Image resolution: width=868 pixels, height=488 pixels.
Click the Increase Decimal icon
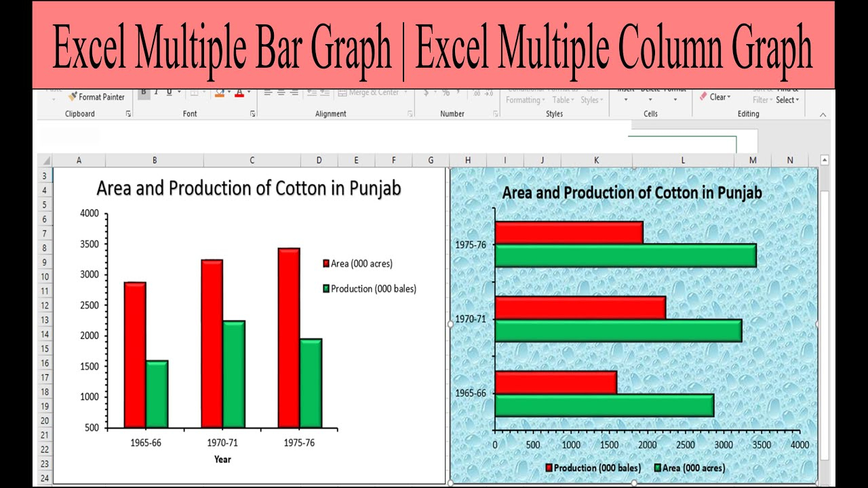[475, 93]
